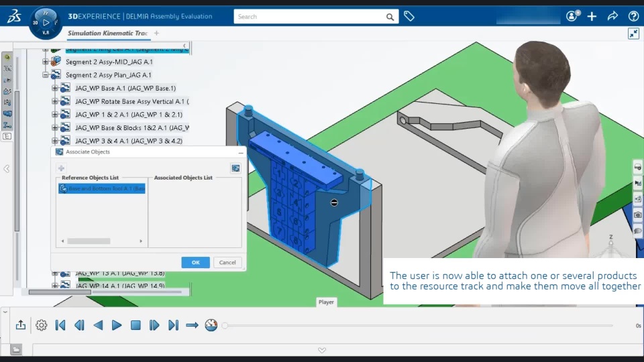Select JAG_WP 1 & 2 A.1 row
The image size is (644, 362).
[129, 115]
